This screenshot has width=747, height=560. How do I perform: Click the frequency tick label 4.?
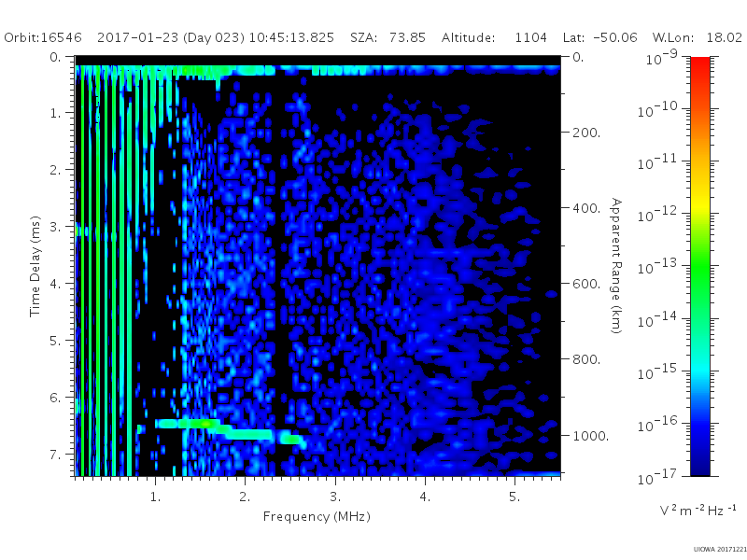[425, 497]
